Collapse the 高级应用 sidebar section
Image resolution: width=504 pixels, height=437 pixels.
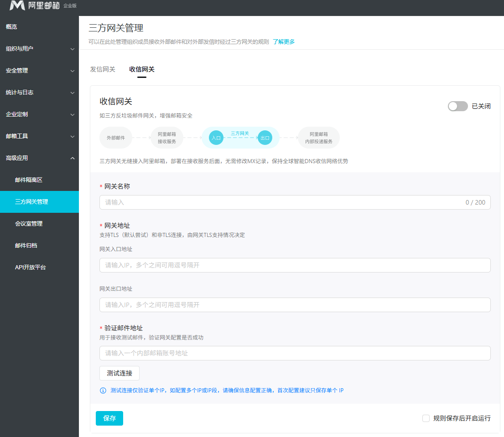[x=39, y=158]
